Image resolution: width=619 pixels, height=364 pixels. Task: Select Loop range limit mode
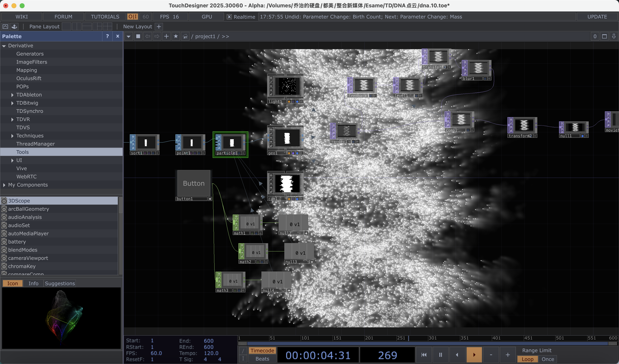click(x=528, y=359)
